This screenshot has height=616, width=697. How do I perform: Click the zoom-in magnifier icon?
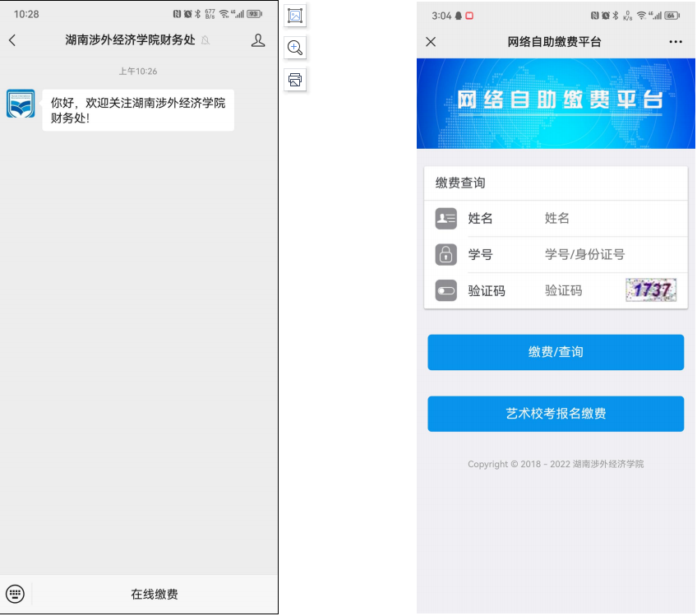[295, 48]
